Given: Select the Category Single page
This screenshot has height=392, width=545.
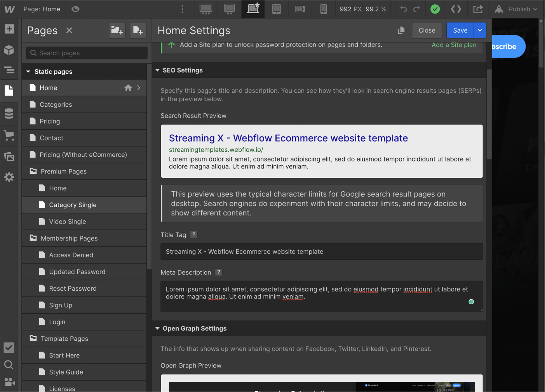Looking at the screenshot, I should point(73,205).
